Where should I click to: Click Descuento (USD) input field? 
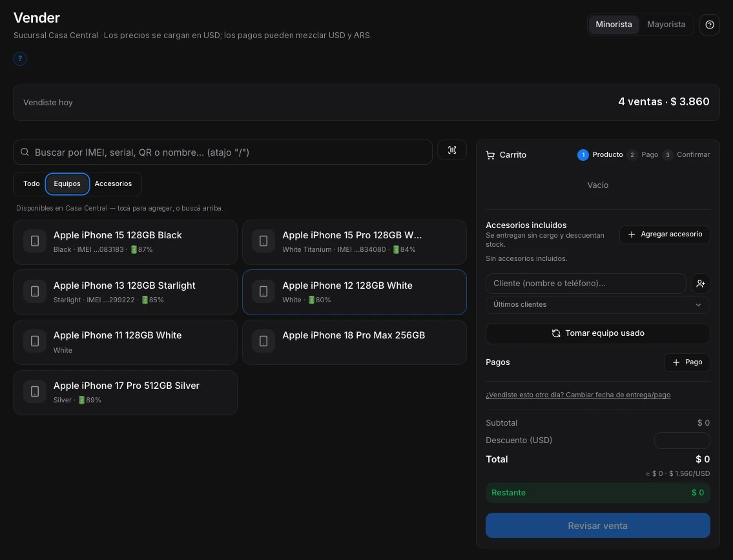point(681,441)
